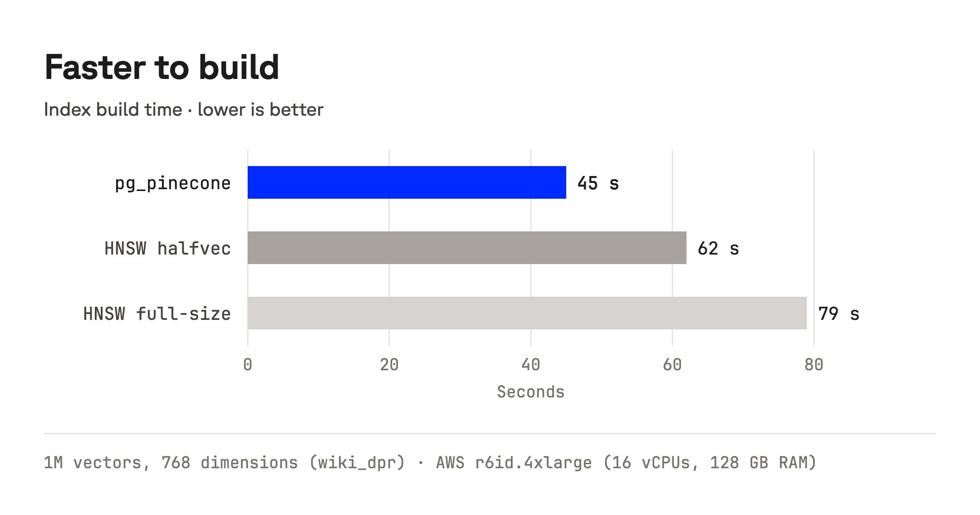980x515 pixels.
Task: Select the pg_pinecone axis label
Action: 173,183
